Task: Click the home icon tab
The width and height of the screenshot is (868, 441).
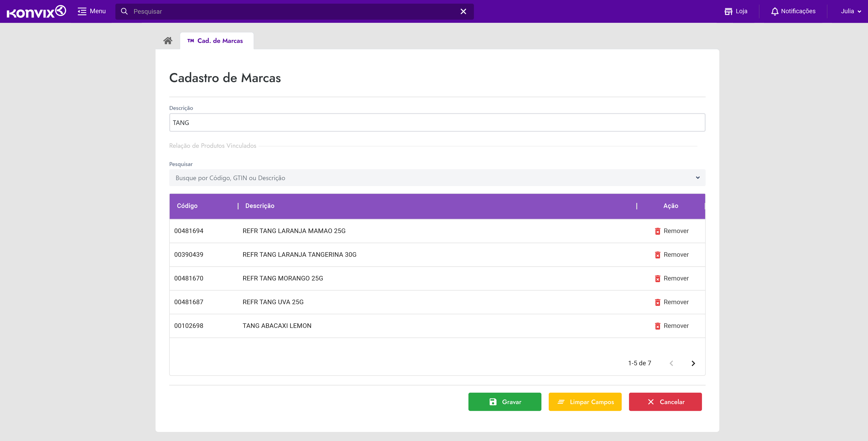Action: pos(168,41)
